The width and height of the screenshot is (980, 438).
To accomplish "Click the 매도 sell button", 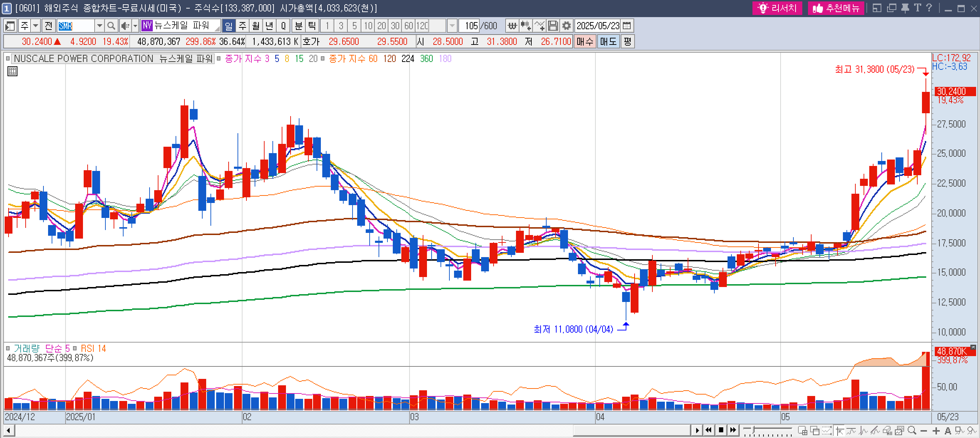I will [x=608, y=41].
